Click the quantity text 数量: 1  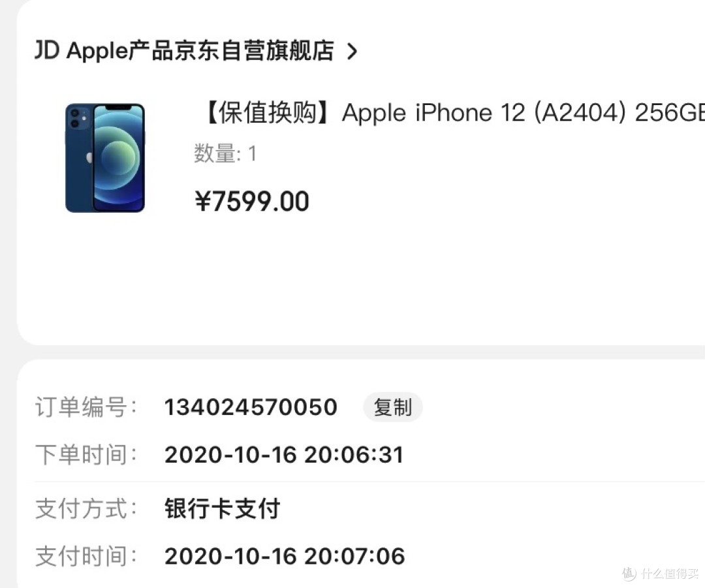coord(225,153)
